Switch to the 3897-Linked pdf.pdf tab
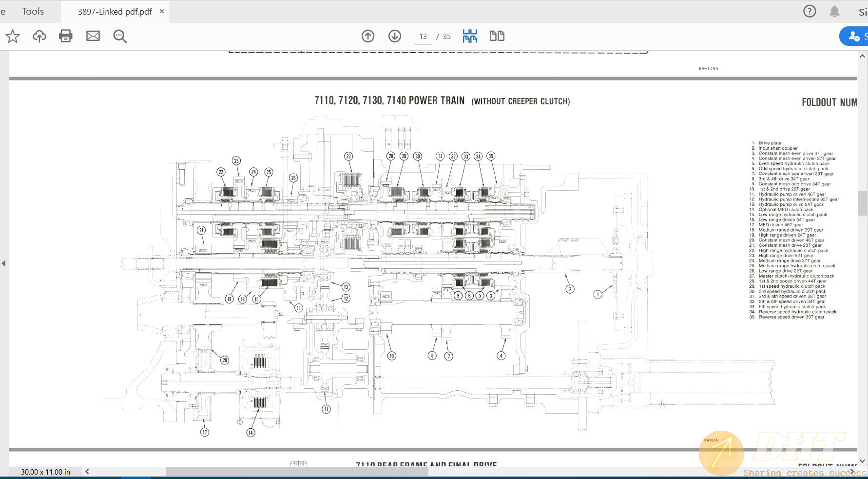 115,11
